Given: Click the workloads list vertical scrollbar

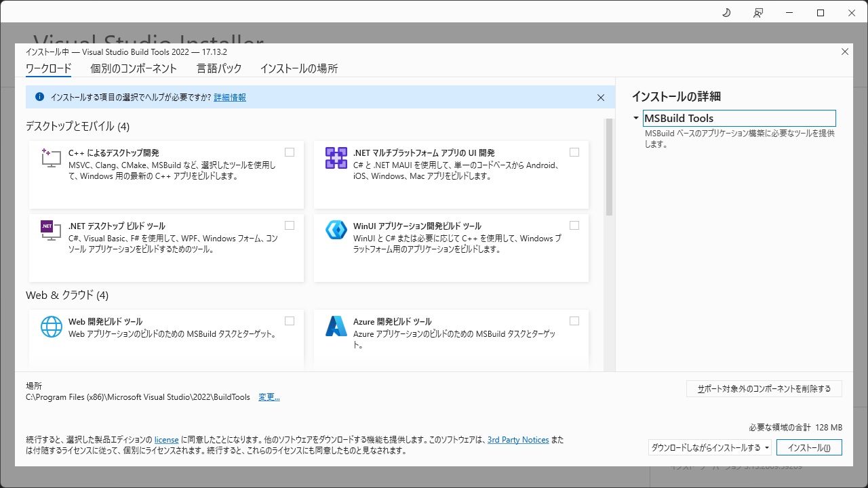Looking at the screenshot, I should [x=609, y=167].
